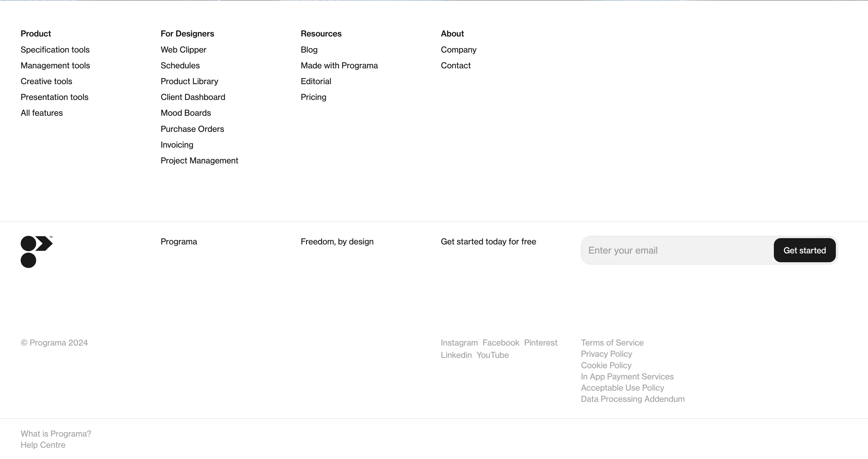This screenshot has width=868, height=459.
Task: Open the Help Centre link
Action: point(43,445)
